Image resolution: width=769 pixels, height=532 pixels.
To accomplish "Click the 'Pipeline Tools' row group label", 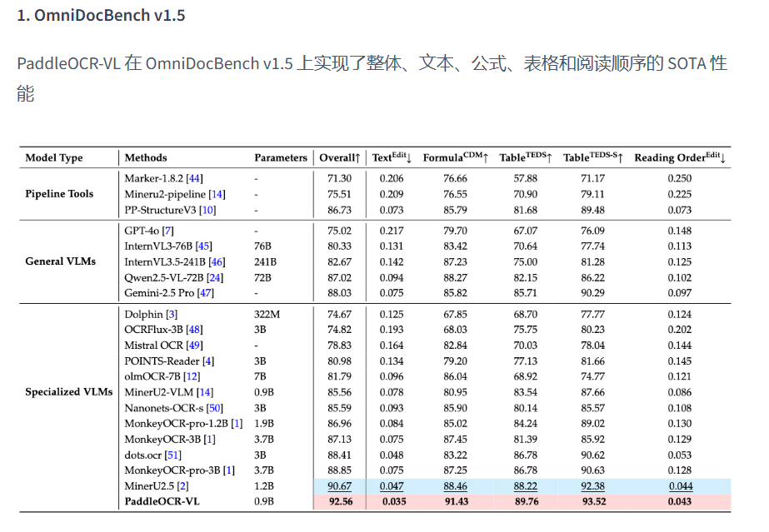I will pos(59,193).
